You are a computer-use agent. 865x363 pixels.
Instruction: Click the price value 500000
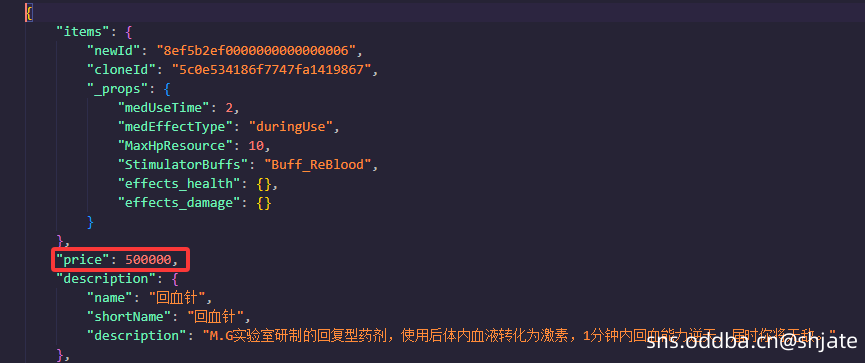click(x=148, y=260)
